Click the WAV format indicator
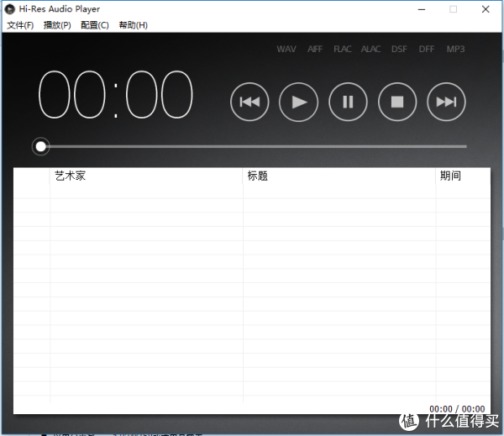The image size is (504, 436). [286, 49]
